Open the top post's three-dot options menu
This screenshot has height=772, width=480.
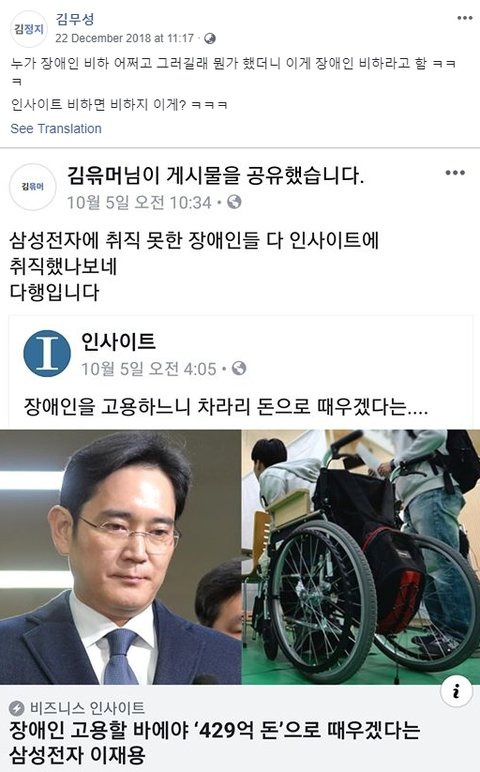pos(464,18)
